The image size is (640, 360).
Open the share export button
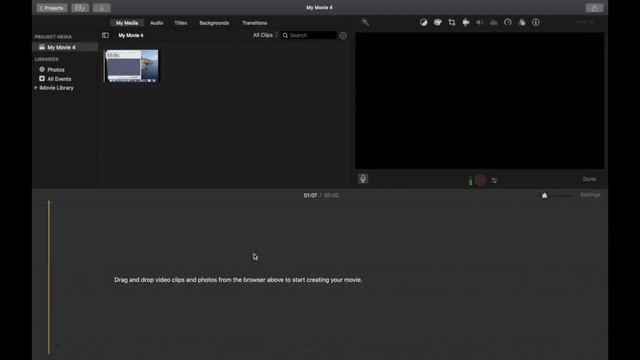594,8
